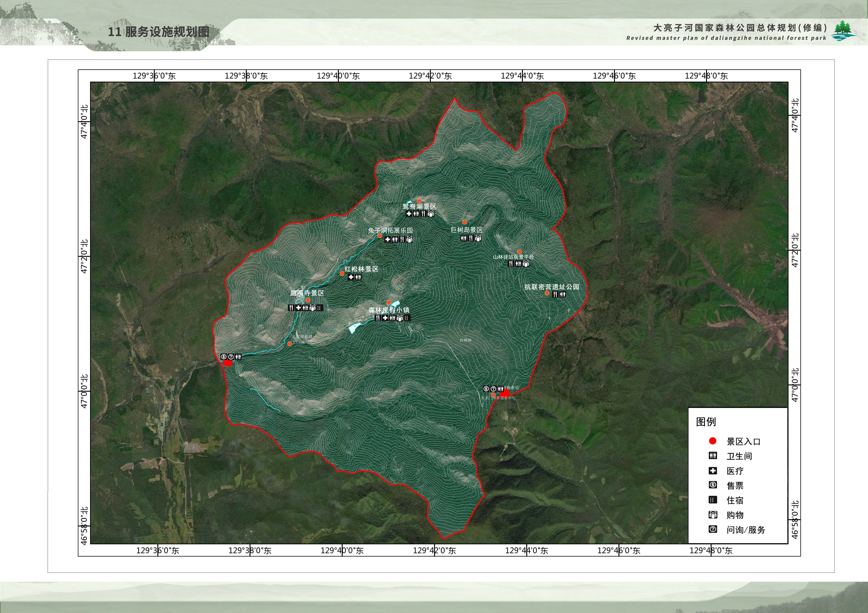Click dining fork-knife icon at 抗联密营遗址公园

[555, 294]
